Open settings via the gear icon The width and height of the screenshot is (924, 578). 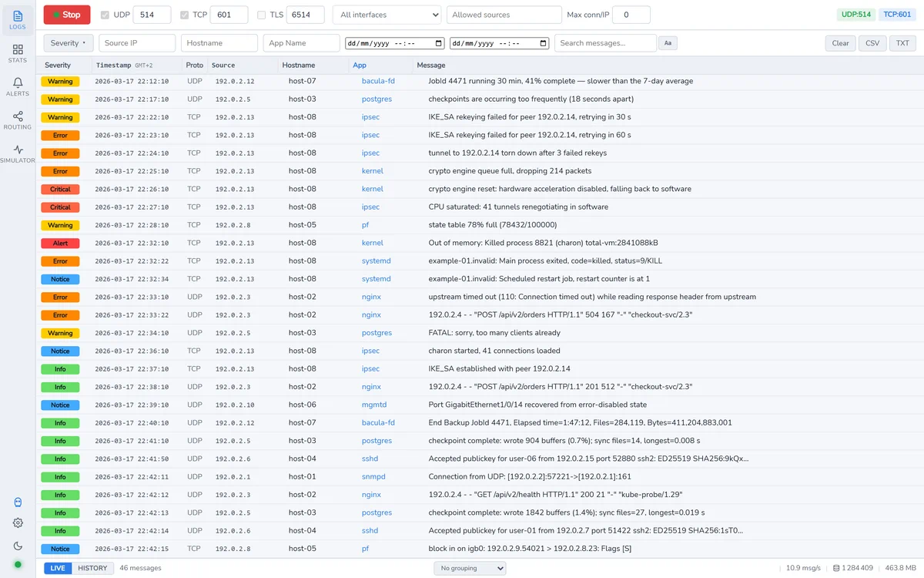[18, 523]
